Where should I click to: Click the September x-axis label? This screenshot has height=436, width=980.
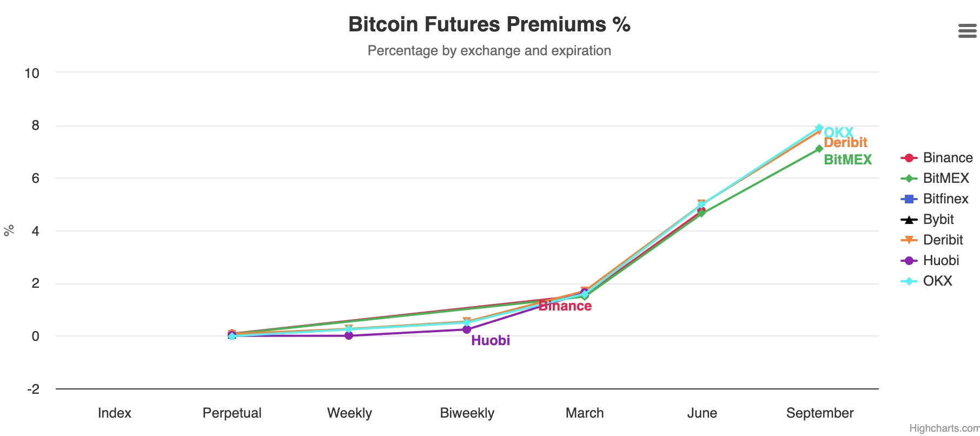tap(819, 413)
